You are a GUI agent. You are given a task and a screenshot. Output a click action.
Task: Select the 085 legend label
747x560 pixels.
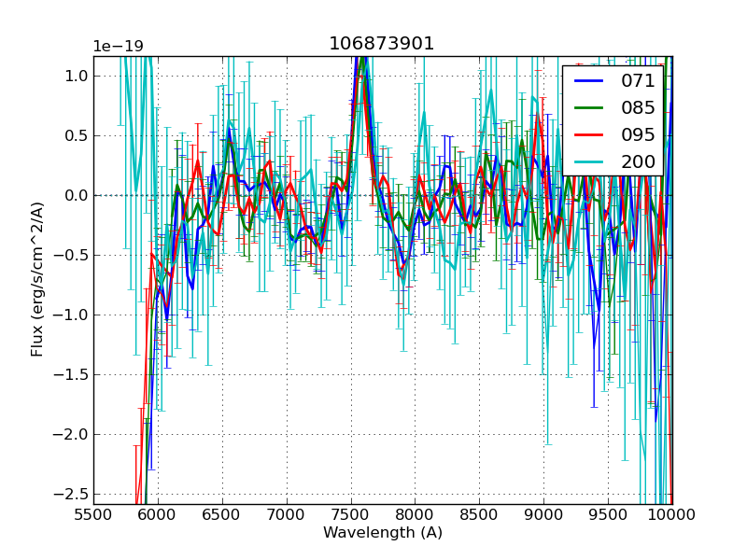638,108
